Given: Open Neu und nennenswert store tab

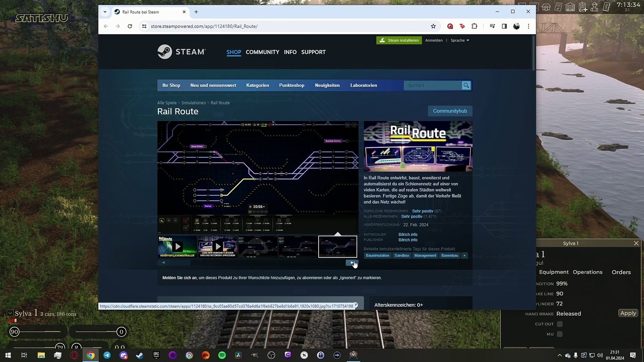Looking at the screenshot, I should 213,85.
